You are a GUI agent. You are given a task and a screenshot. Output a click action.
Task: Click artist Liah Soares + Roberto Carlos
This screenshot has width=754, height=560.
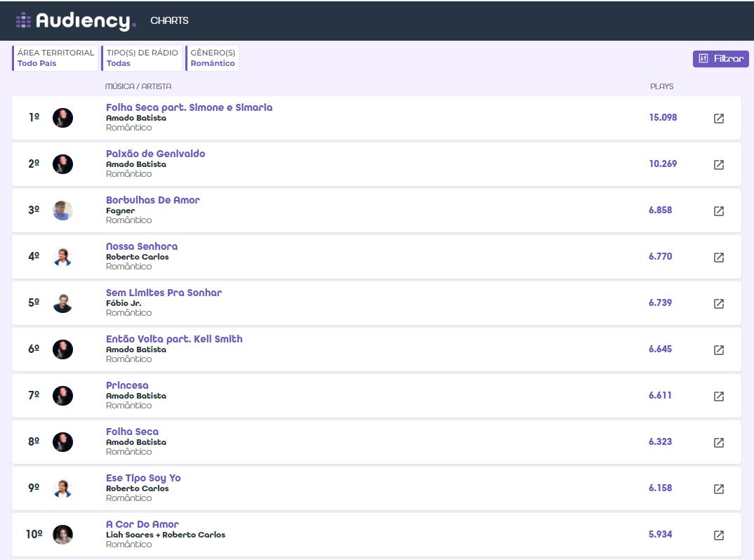coord(166,535)
